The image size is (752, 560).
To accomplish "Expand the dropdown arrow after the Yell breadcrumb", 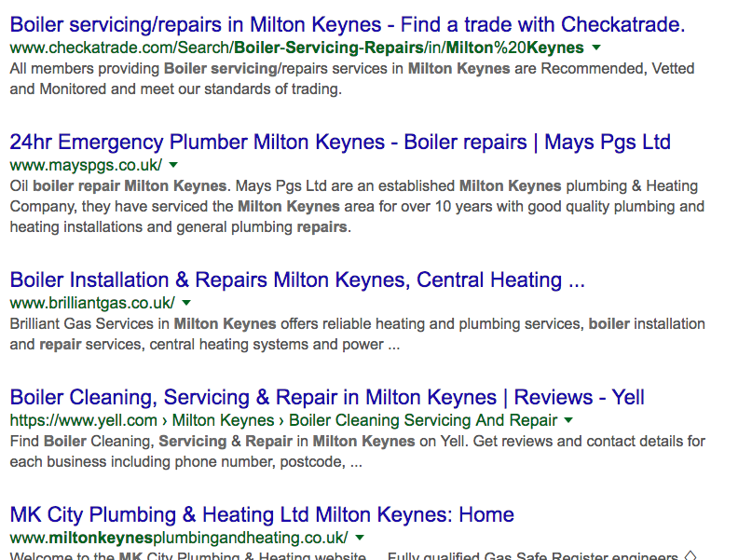I will coord(569,420).
